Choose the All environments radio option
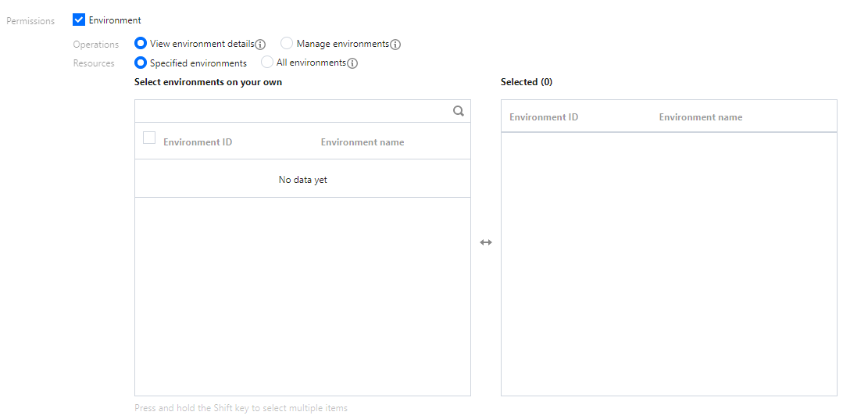The width and height of the screenshot is (868, 419). 267,63
